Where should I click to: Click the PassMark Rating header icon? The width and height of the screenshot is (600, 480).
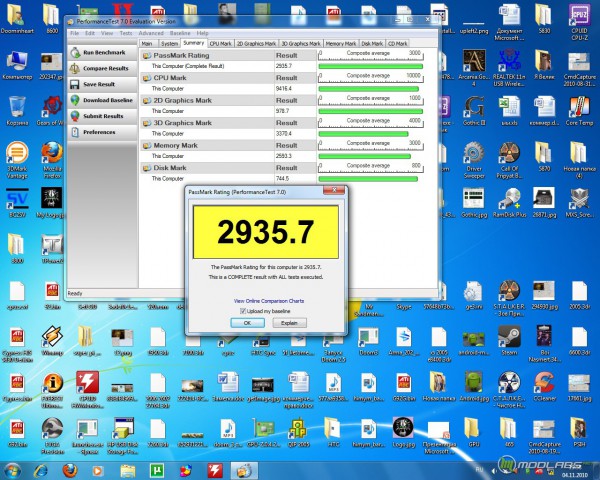(x=147, y=56)
